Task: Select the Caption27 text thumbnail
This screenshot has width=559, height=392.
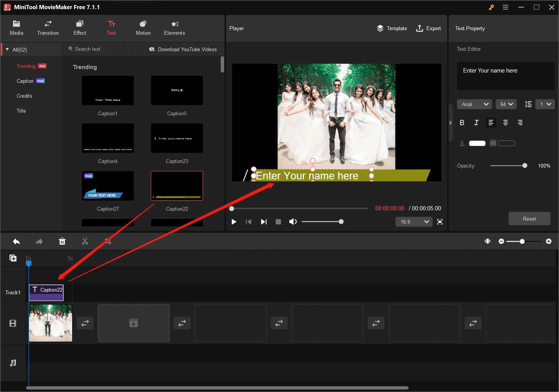Action: (108, 186)
